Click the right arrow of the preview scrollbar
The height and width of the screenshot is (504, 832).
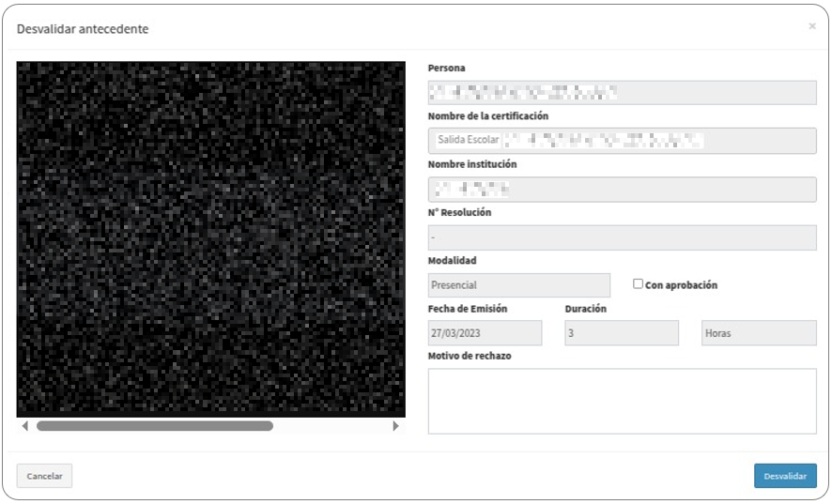pos(395,426)
